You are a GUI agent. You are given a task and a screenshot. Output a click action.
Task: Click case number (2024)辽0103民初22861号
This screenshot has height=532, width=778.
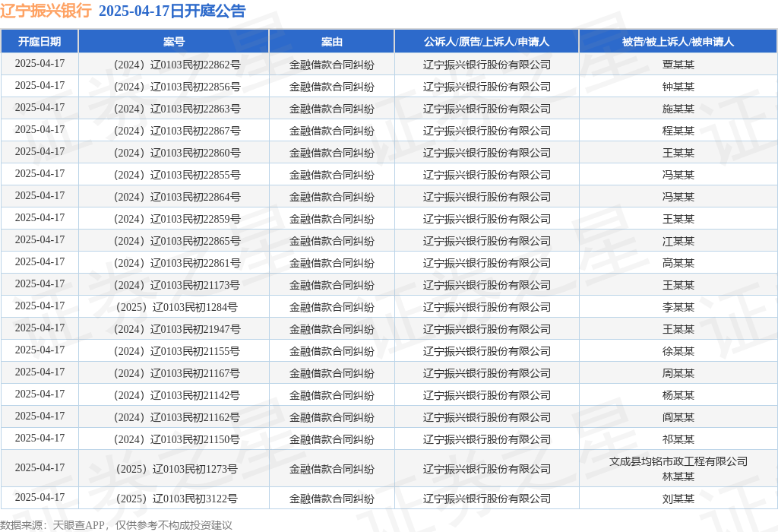point(177,263)
